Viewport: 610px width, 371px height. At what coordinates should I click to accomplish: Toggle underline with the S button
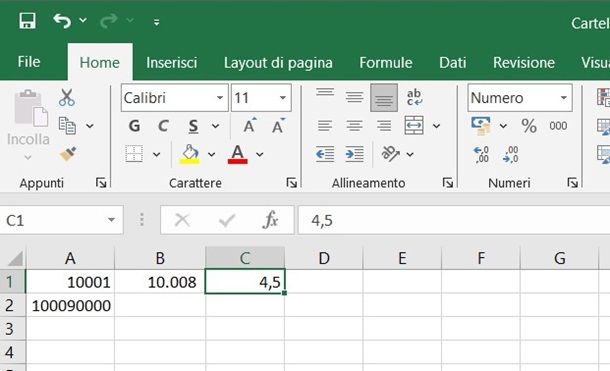pyautogui.click(x=193, y=126)
